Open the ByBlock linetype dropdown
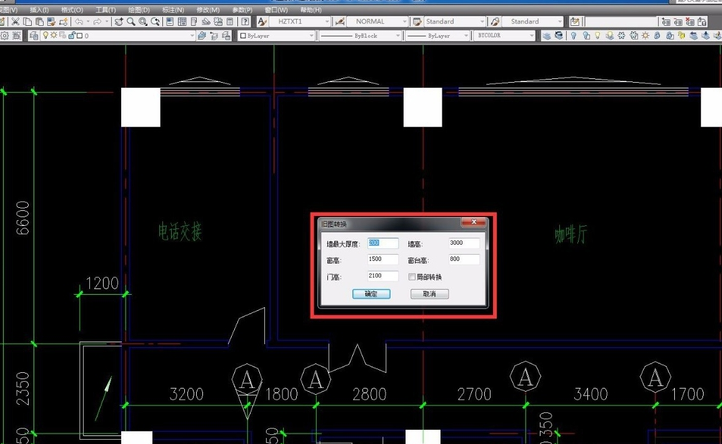This screenshot has height=444, width=722. point(398,35)
